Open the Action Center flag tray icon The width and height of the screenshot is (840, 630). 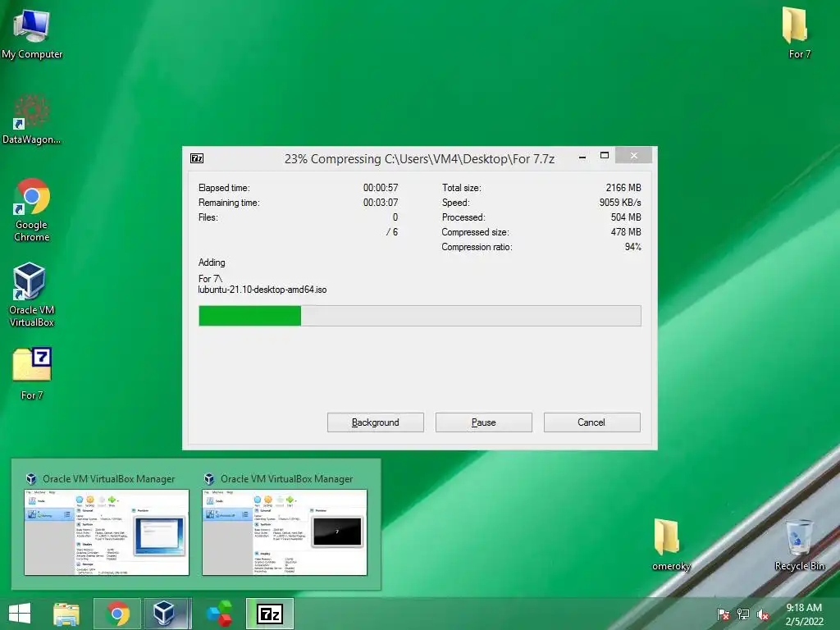724,614
